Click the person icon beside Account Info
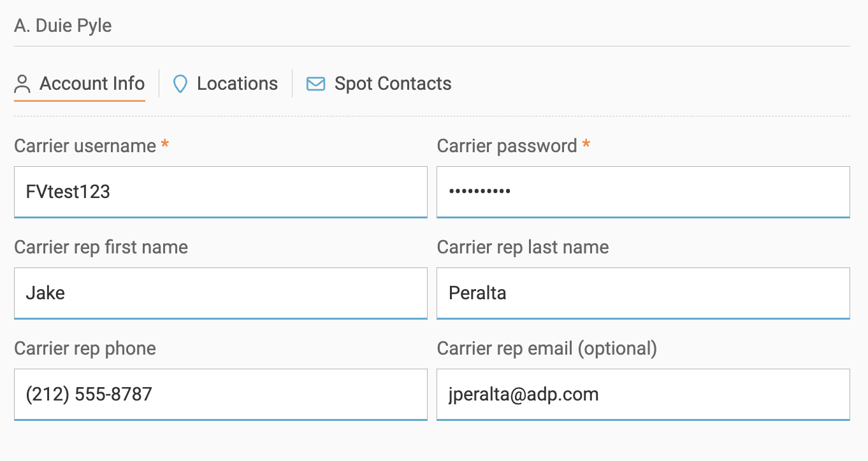The image size is (868, 461). pos(23,84)
